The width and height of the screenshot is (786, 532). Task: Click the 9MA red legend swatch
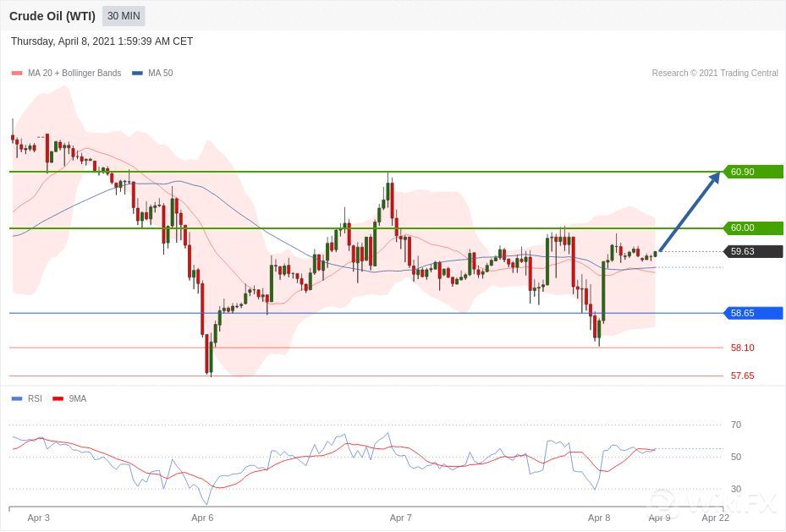pos(58,398)
